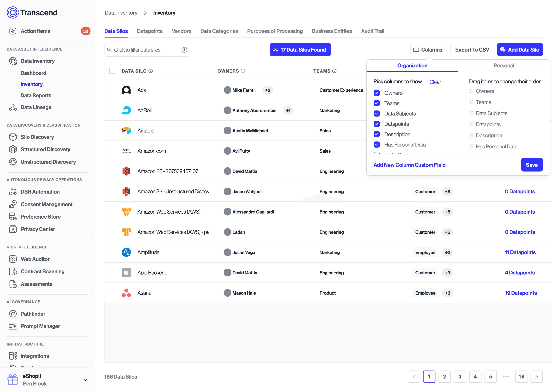
Task: Switch to the Datapoints tab
Action: tap(150, 31)
